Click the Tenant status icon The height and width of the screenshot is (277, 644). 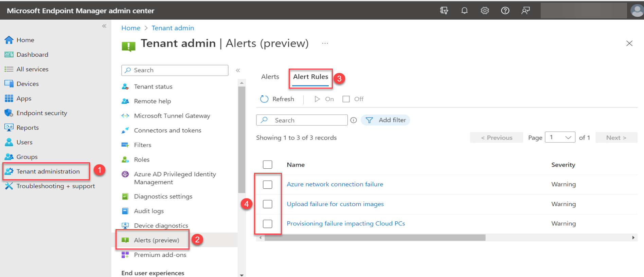(125, 87)
